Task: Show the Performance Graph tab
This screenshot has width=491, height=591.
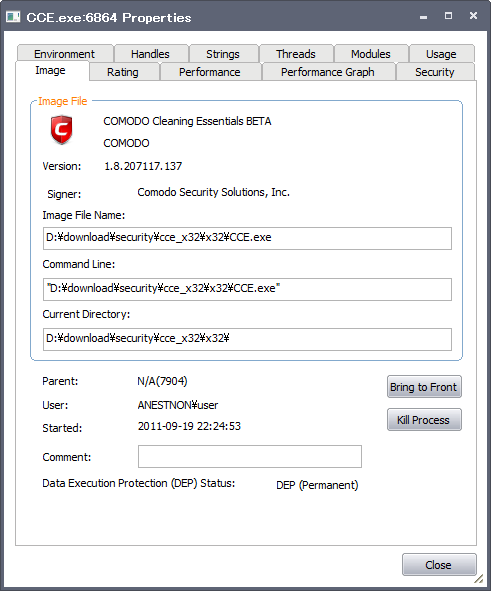Action: [328, 72]
